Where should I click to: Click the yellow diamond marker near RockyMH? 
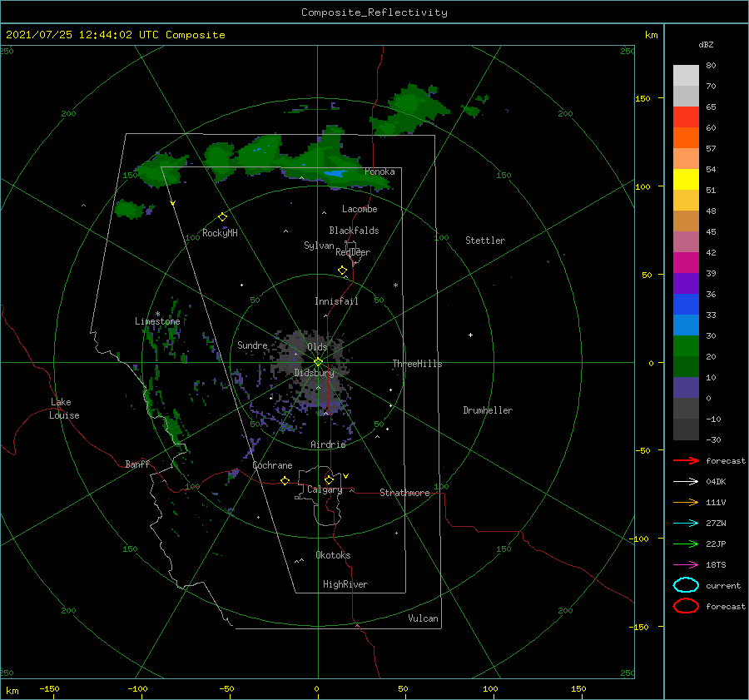[x=222, y=217]
